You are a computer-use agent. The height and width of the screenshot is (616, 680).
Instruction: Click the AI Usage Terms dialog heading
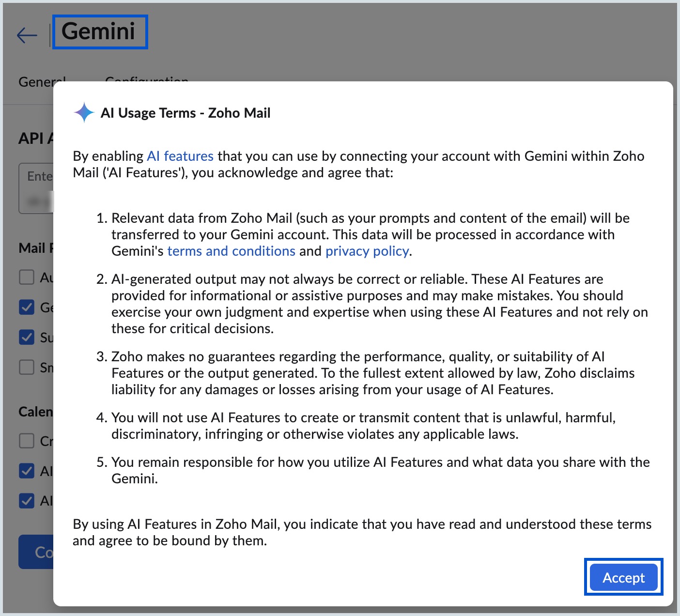point(185,113)
